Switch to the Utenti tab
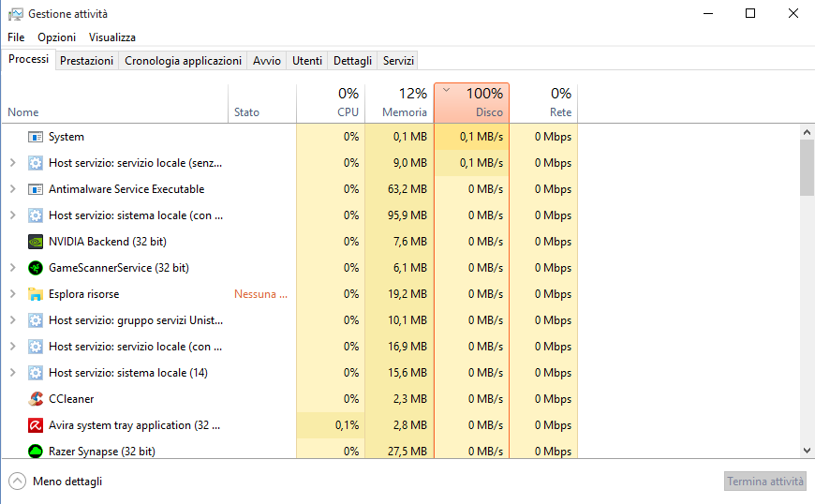Screen dimensions: 815x504 307,61
